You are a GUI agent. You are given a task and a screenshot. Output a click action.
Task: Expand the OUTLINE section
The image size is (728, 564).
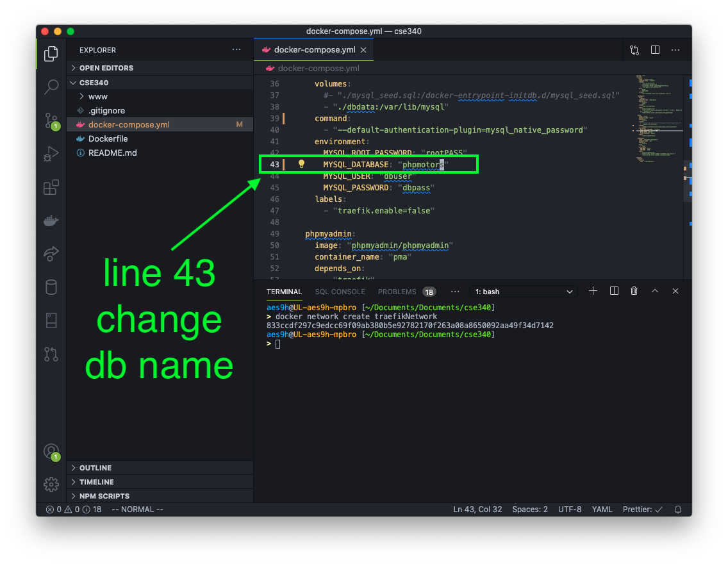point(160,468)
